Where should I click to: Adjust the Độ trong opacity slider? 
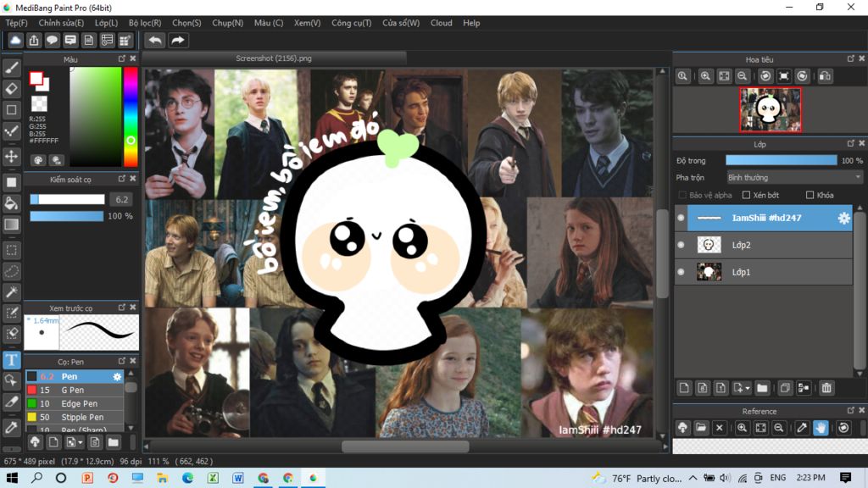pos(781,160)
